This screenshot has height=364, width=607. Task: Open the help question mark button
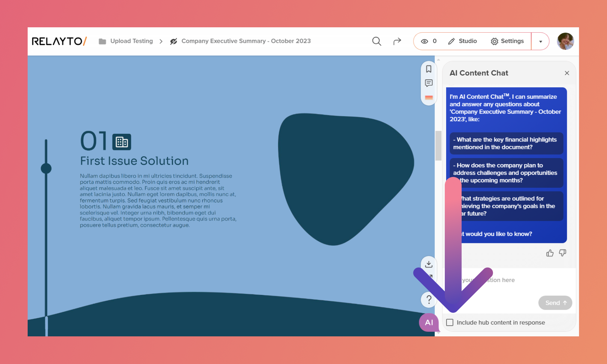(429, 299)
